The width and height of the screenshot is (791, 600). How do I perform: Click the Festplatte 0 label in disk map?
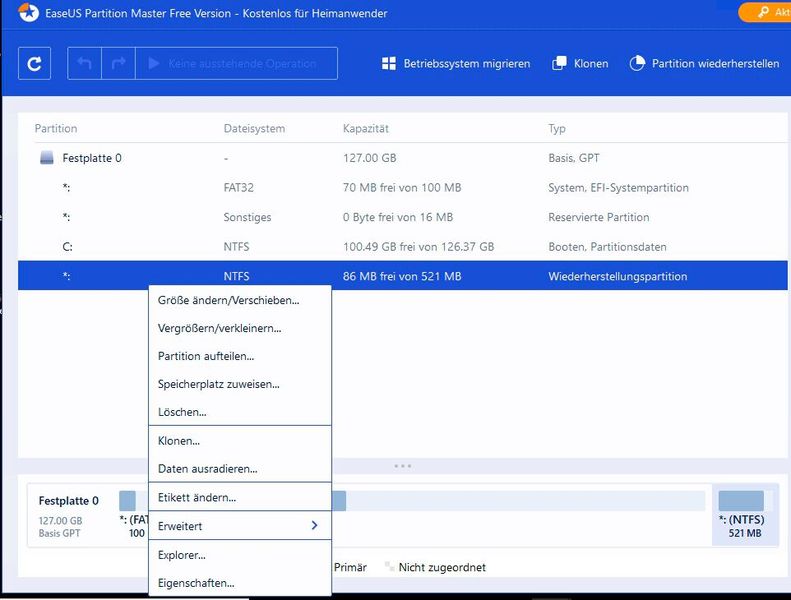tap(69, 501)
